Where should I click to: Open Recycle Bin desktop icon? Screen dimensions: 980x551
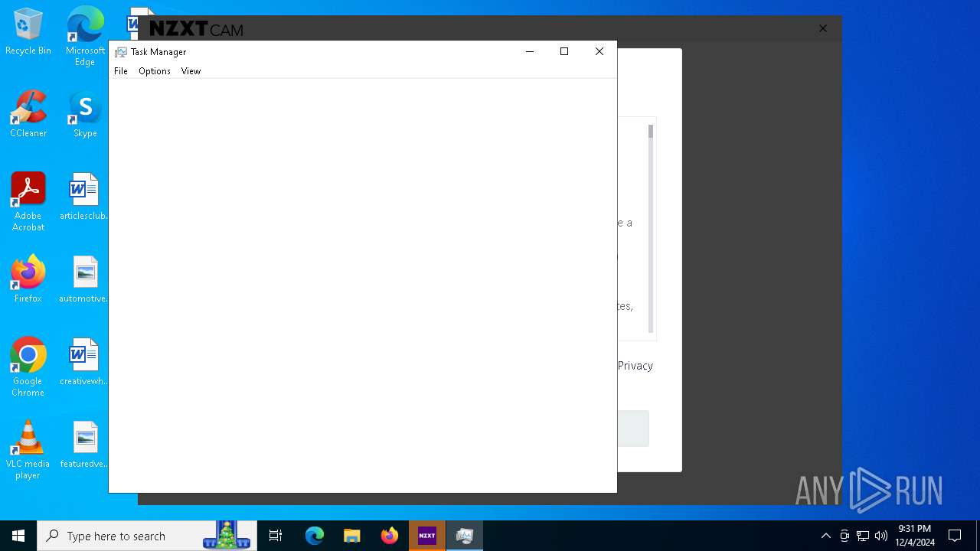(28, 32)
